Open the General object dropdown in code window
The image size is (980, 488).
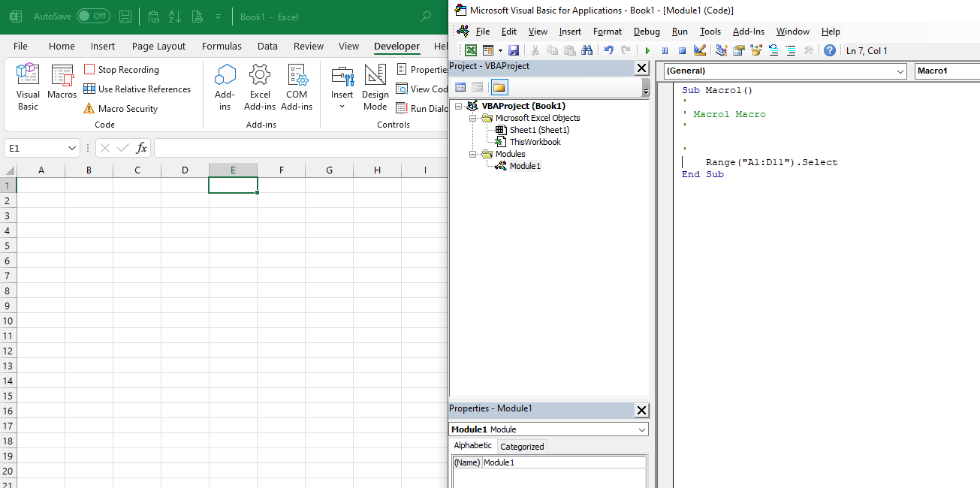(782, 71)
